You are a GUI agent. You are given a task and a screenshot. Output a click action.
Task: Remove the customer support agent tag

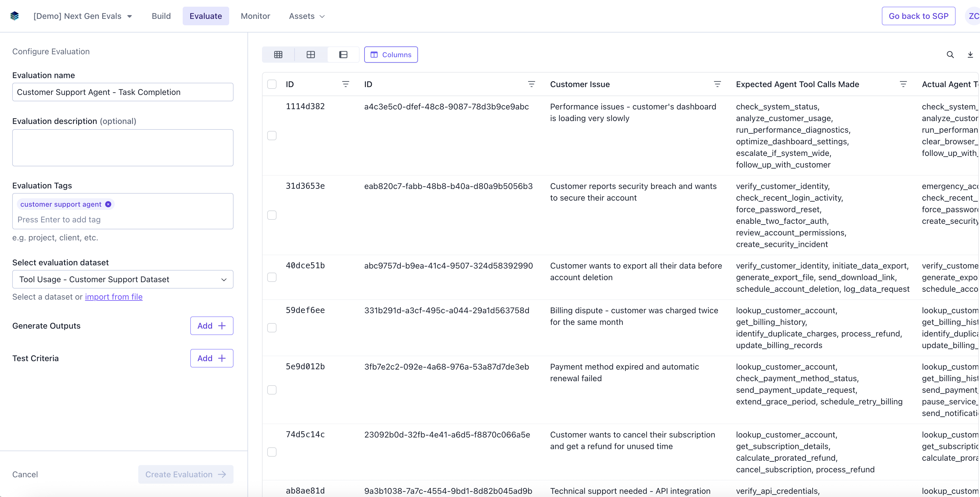click(x=108, y=204)
